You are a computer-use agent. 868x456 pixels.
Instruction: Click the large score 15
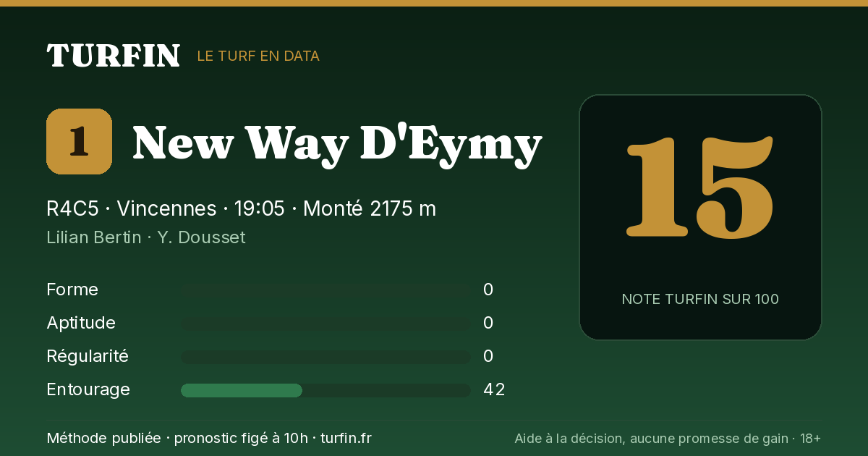[x=700, y=186]
